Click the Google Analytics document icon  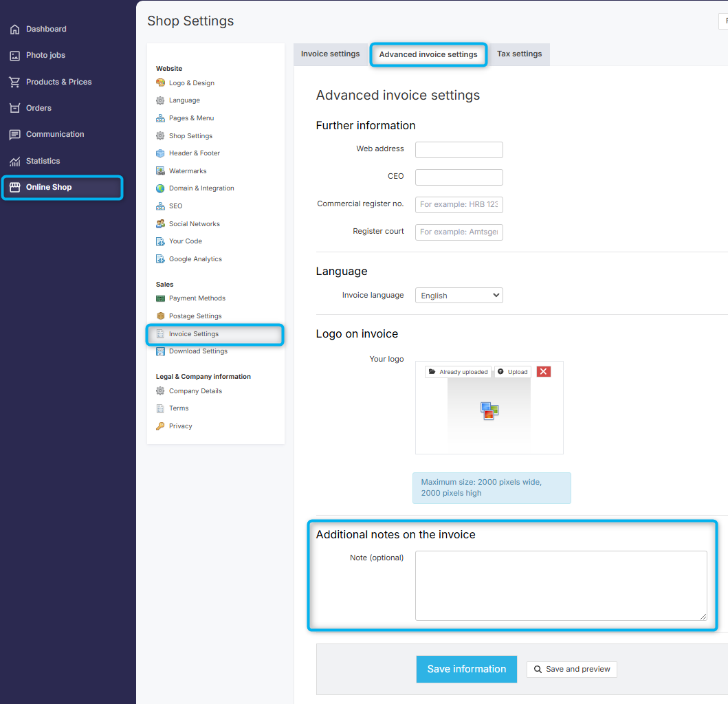(x=160, y=258)
